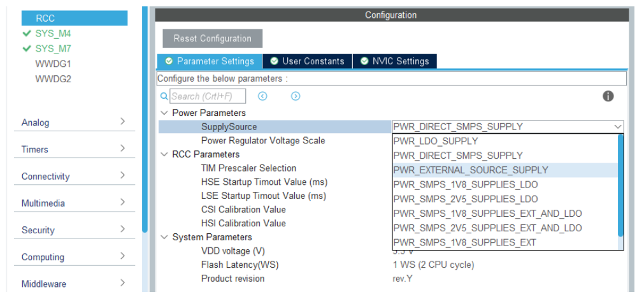The image size is (644, 299).
Task: Click the Reset Configuration button
Action: click(212, 38)
